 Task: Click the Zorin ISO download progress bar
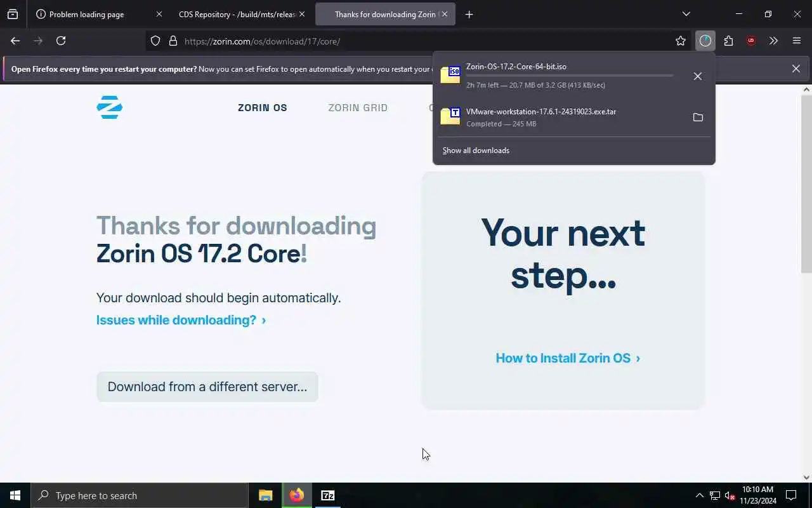(x=570, y=76)
